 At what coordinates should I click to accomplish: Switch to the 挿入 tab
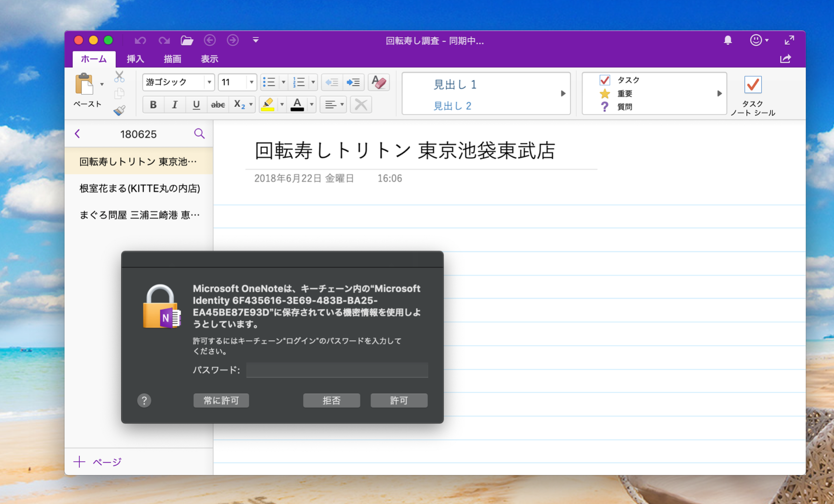tap(135, 59)
